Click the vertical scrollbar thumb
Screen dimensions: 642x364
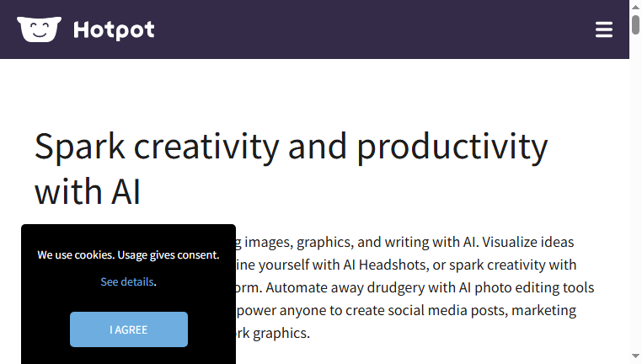635,24
